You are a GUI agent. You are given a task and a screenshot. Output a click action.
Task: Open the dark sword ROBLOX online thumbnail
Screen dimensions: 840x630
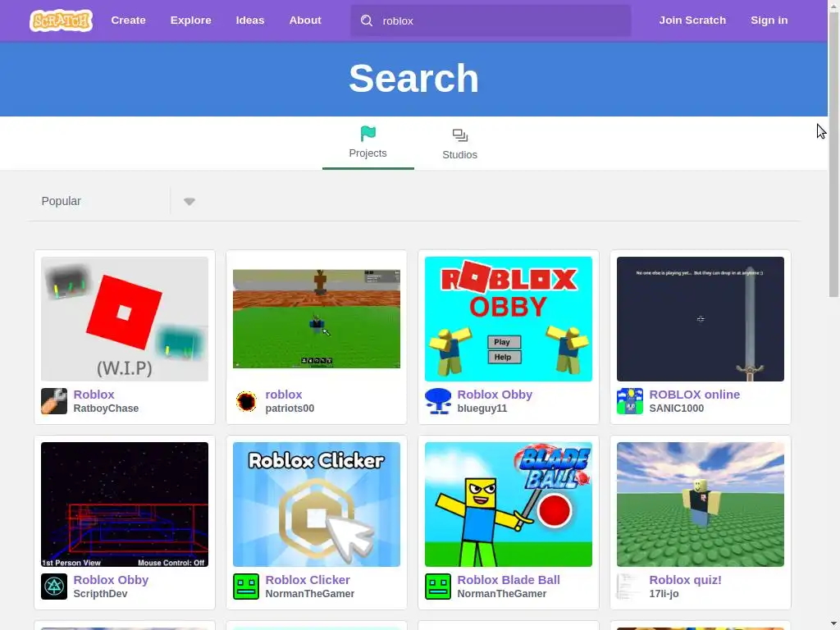[x=701, y=319]
